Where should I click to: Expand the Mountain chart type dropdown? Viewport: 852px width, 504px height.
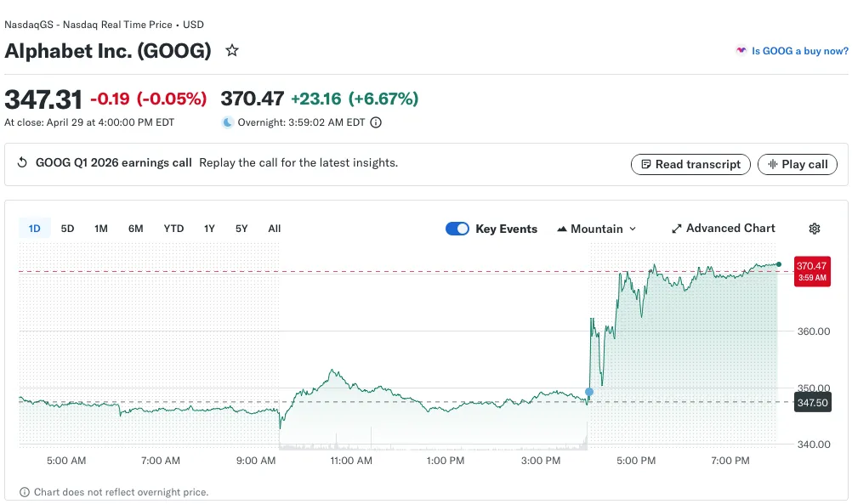click(x=597, y=229)
